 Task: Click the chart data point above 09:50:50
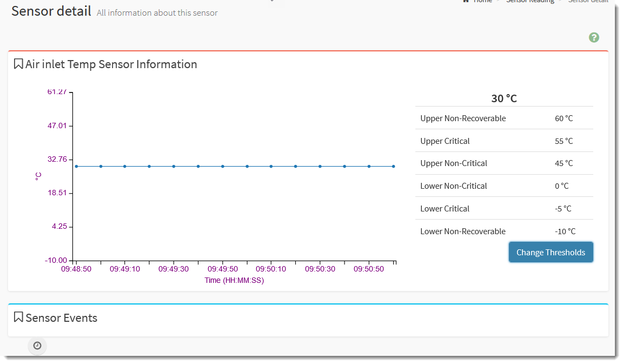(x=369, y=167)
